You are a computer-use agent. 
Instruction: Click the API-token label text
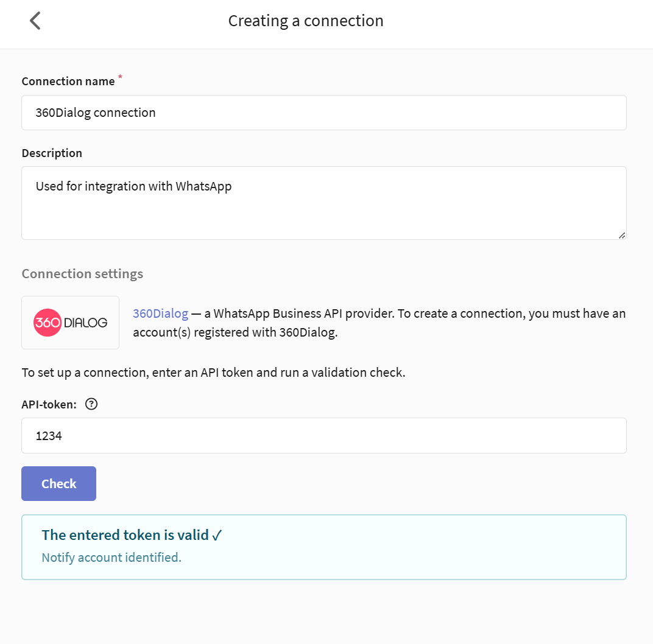[49, 404]
